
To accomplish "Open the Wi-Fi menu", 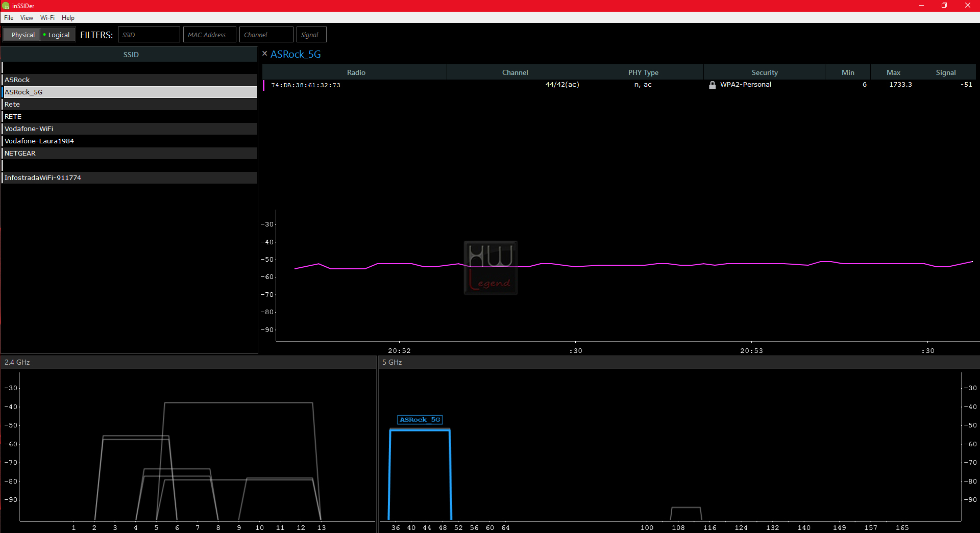I will pyautogui.click(x=47, y=17).
